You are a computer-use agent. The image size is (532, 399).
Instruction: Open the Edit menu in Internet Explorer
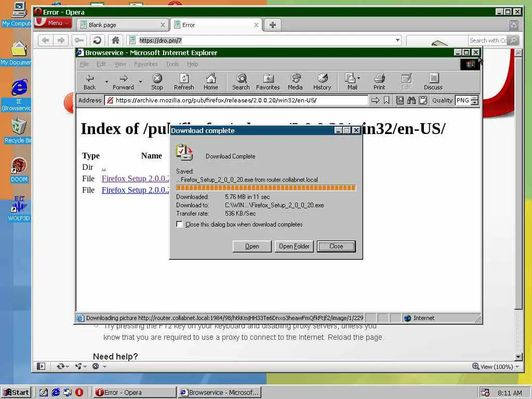click(101, 64)
